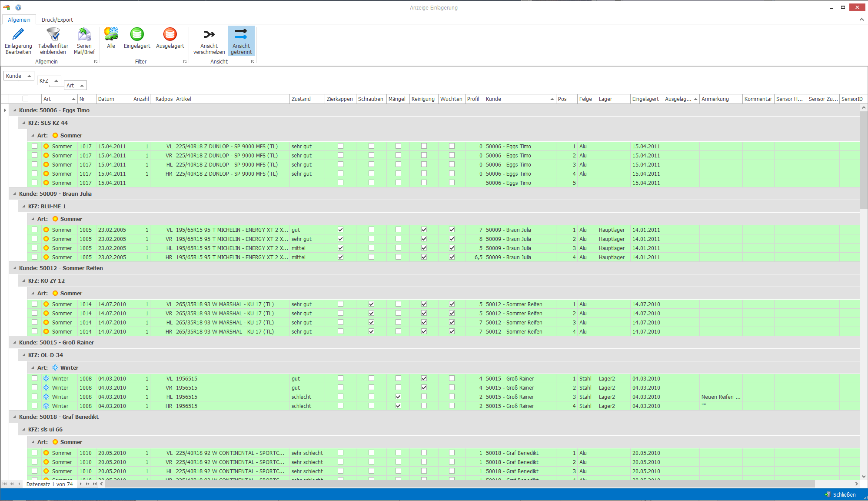Collapse group KFZ: KO ZY 12
This screenshot has height=501, width=868.
click(x=23, y=281)
